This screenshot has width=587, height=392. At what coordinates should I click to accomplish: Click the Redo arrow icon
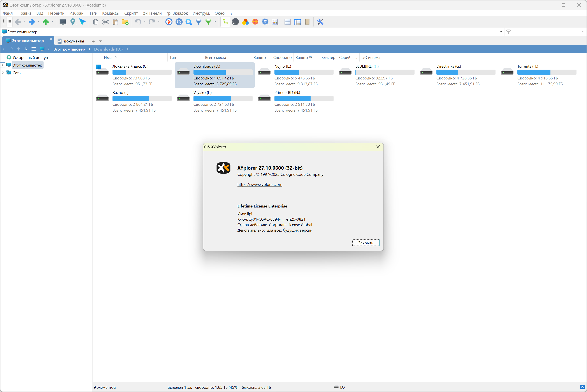click(152, 22)
